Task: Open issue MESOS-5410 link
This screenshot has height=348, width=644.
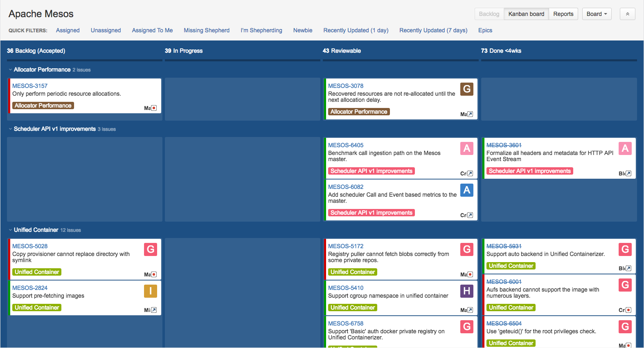Action: click(x=346, y=288)
